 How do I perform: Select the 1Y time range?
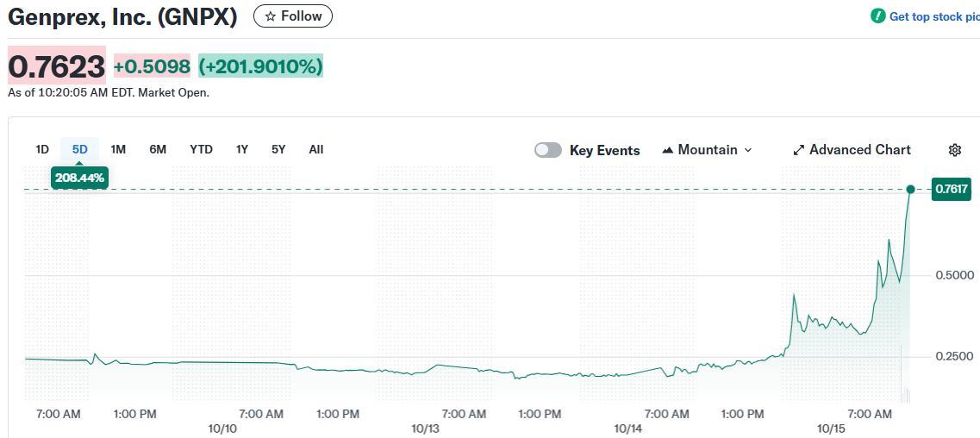tap(242, 149)
